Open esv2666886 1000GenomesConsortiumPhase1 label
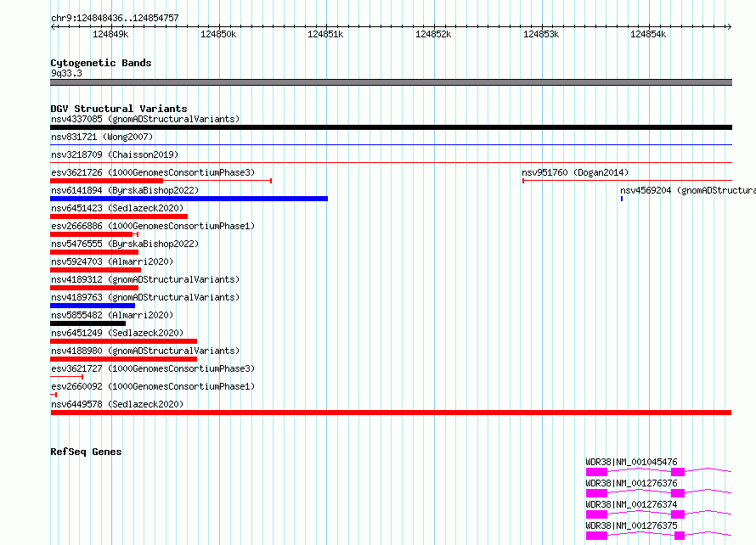Image resolution: width=756 pixels, height=545 pixels. coord(153,226)
